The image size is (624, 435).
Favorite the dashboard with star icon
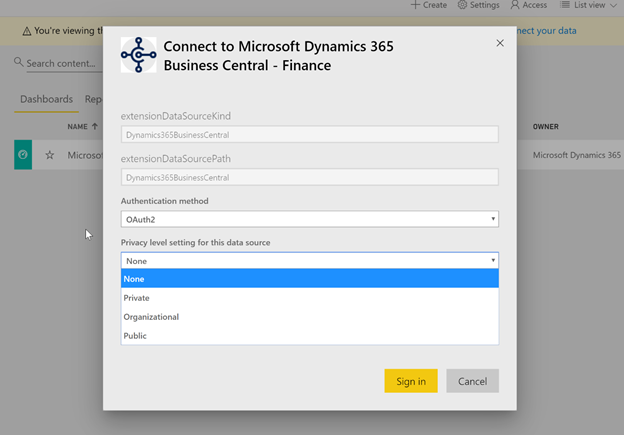(x=49, y=155)
